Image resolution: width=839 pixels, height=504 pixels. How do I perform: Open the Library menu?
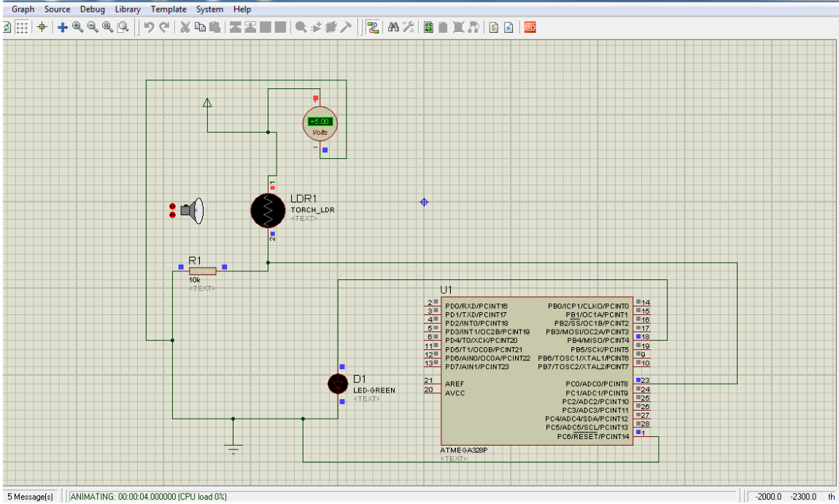click(127, 9)
